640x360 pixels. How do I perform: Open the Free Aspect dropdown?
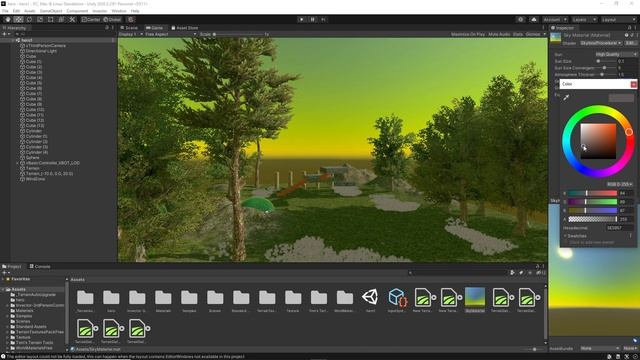(x=171, y=34)
